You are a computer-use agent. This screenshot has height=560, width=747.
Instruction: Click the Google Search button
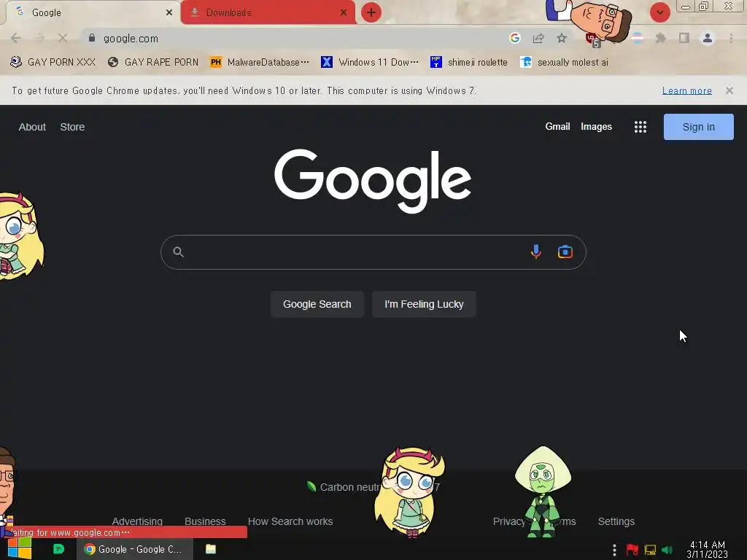tap(317, 304)
